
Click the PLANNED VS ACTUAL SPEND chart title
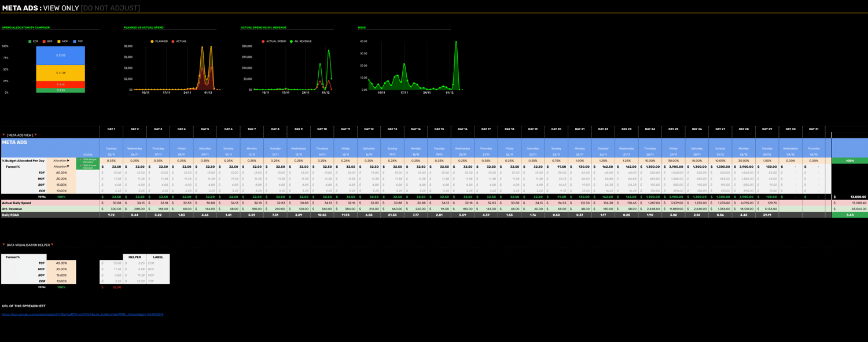coord(144,27)
